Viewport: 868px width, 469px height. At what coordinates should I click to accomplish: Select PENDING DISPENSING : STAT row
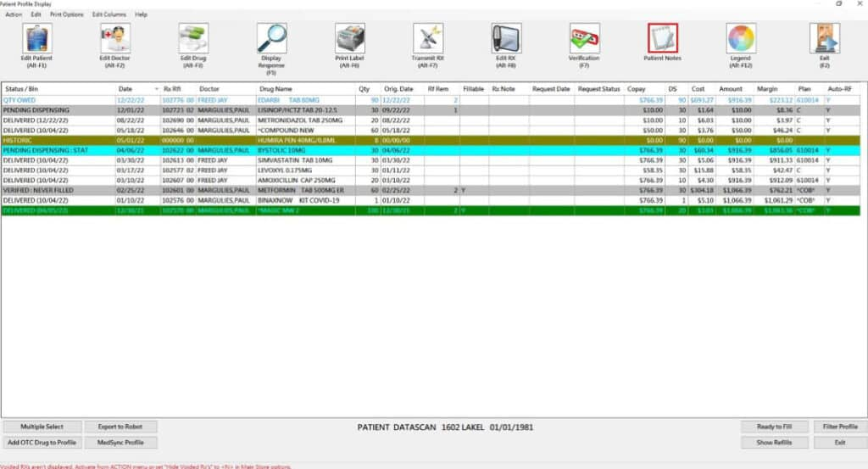point(431,150)
